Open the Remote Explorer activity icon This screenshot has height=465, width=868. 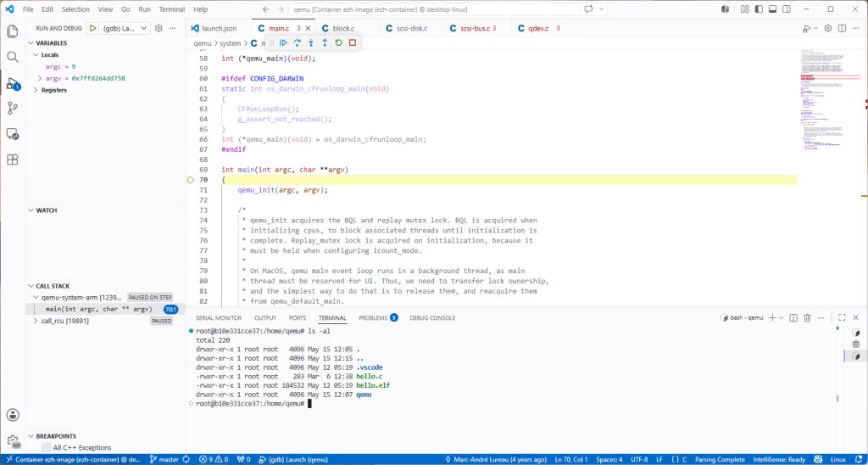coord(12,133)
